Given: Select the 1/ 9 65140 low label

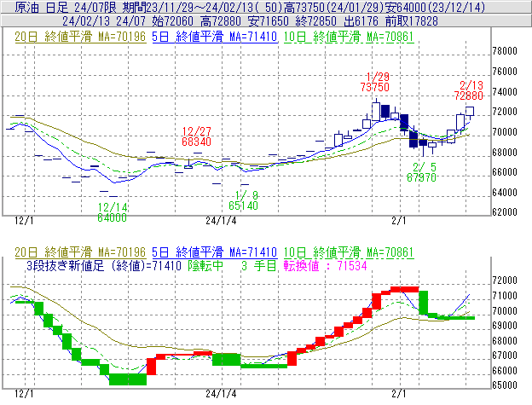Looking at the screenshot, I should pos(243,200).
